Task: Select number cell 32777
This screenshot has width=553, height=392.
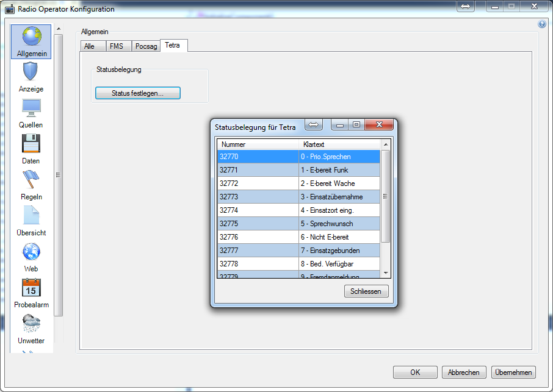Action: click(x=258, y=250)
